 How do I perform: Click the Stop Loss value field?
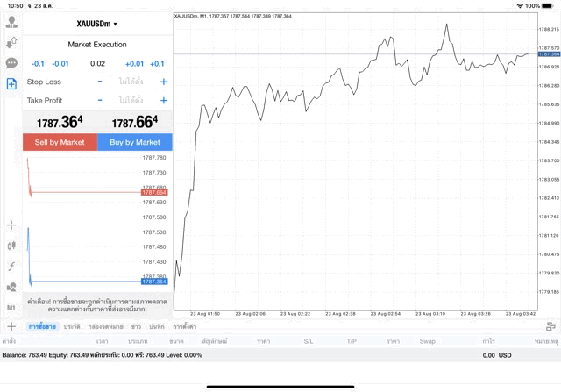[x=131, y=82]
